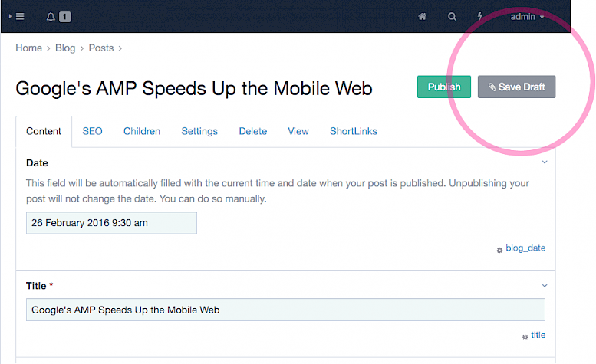This screenshot has height=364, width=596.
Task: Click the date input field
Action: point(111,223)
